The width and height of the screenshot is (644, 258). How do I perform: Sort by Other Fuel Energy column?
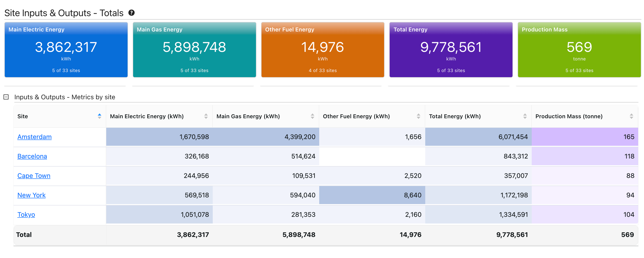pyautogui.click(x=418, y=116)
